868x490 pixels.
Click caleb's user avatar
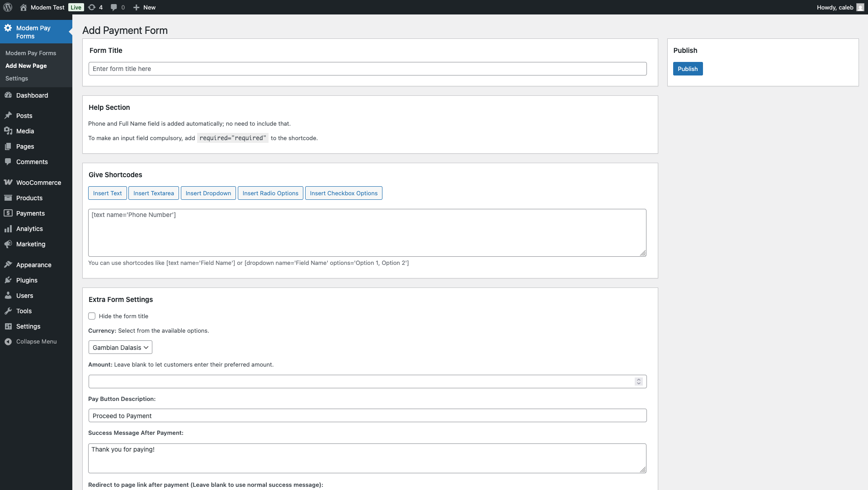pyautogui.click(x=859, y=7)
